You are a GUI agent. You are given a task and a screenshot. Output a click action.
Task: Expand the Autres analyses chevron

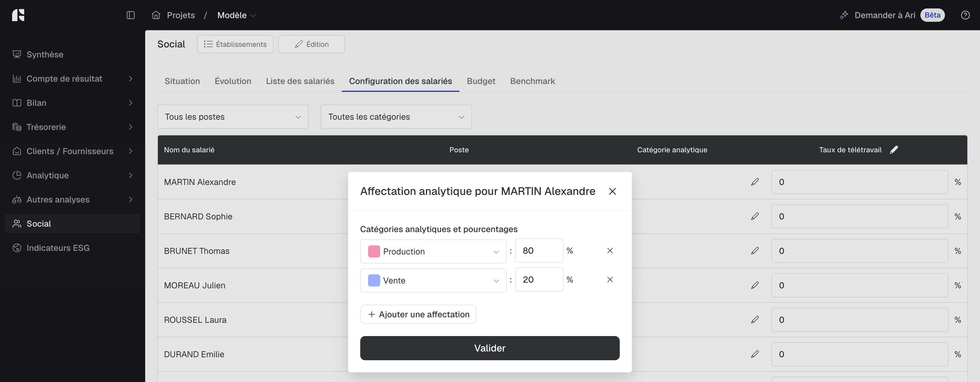click(130, 199)
